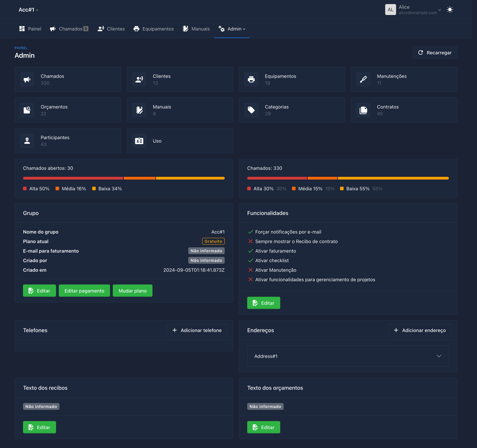Click the Equipamentos printer card icon
The image size is (477, 448).
[x=251, y=79]
